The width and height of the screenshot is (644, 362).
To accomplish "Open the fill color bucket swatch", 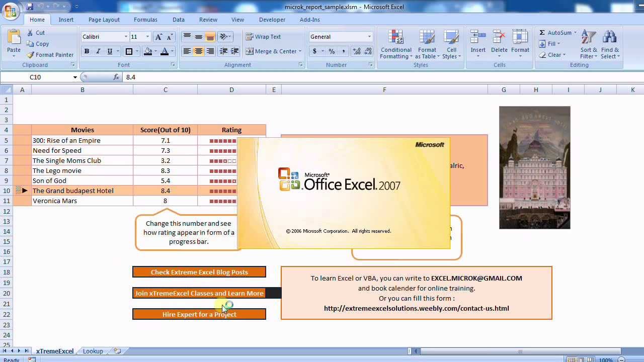I will pyautogui.click(x=148, y=51).
